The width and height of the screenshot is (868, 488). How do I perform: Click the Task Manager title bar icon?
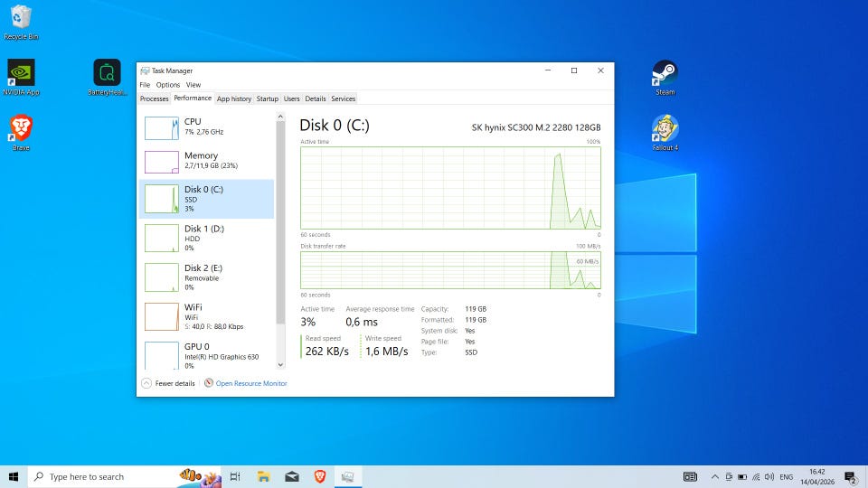click(x=145, y=70)
